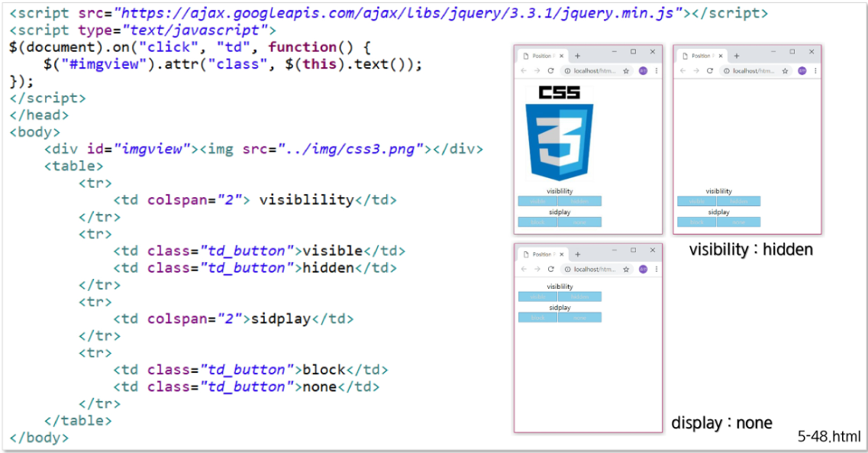This screenshot has width=868, height=453.
Task: Click 'none' button in display none browser window
Action: [579, 317]
